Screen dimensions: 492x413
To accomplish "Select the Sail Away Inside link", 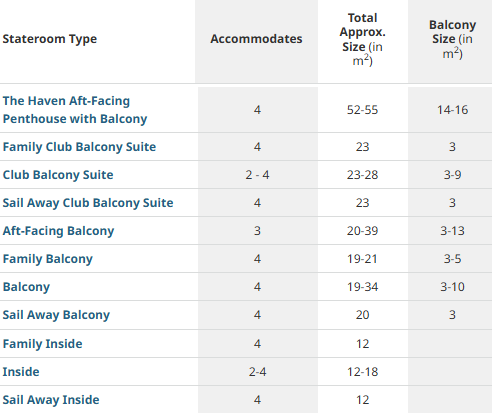I will tap(51, 400).
